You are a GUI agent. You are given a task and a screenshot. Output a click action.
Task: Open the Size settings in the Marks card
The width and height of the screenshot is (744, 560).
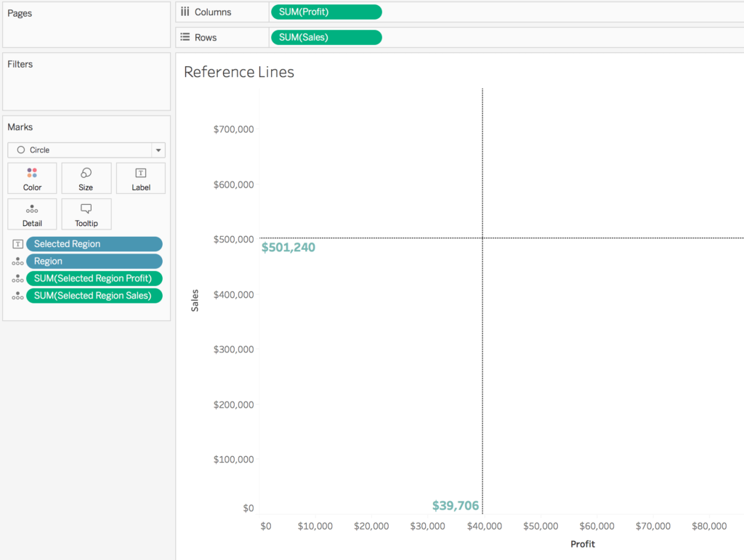[86, 178]
